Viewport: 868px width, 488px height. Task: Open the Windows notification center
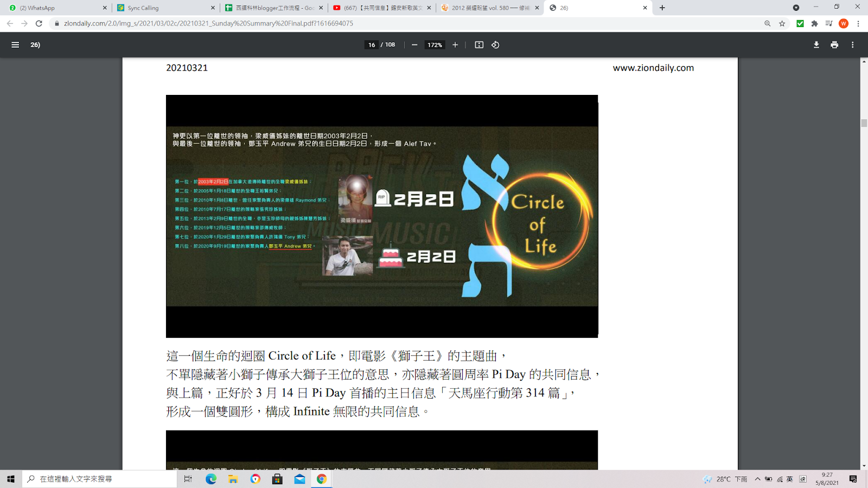[x=853, y=479]
